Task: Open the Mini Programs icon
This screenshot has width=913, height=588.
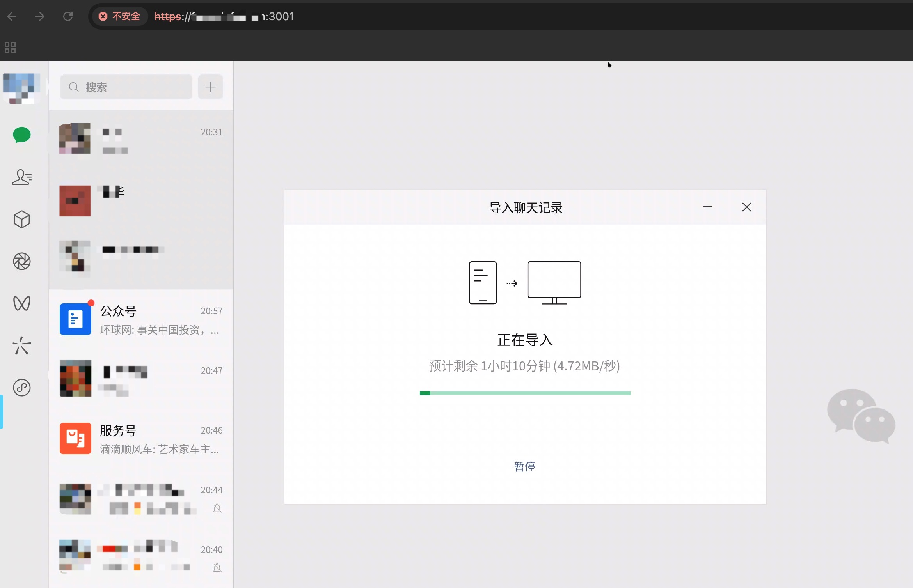Action: (x=22, y=388)
